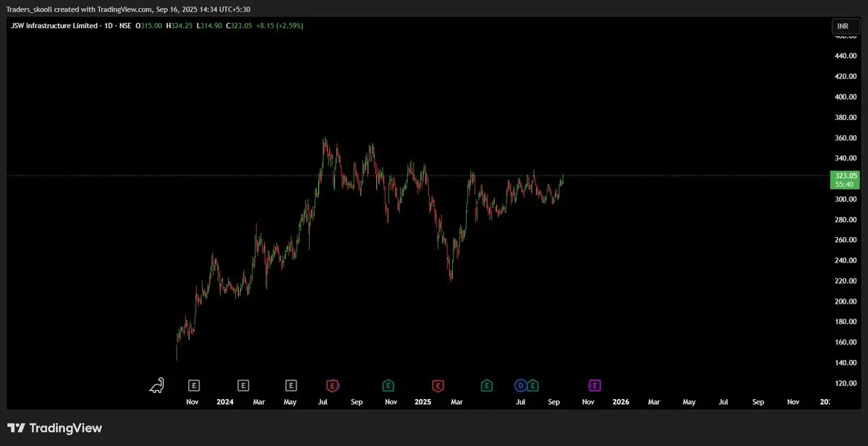Open the grey earnings marker before Mar 2024

(243, 385)
